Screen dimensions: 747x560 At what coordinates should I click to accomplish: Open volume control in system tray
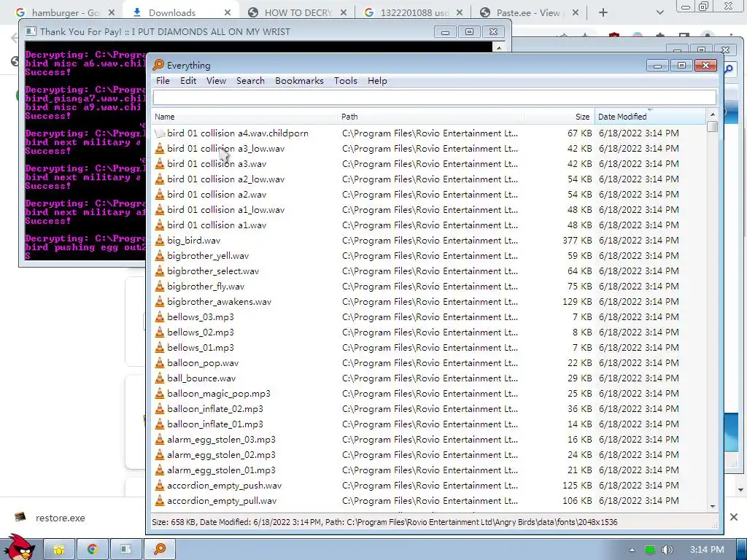pyautogui.click(x=667, y=550)
